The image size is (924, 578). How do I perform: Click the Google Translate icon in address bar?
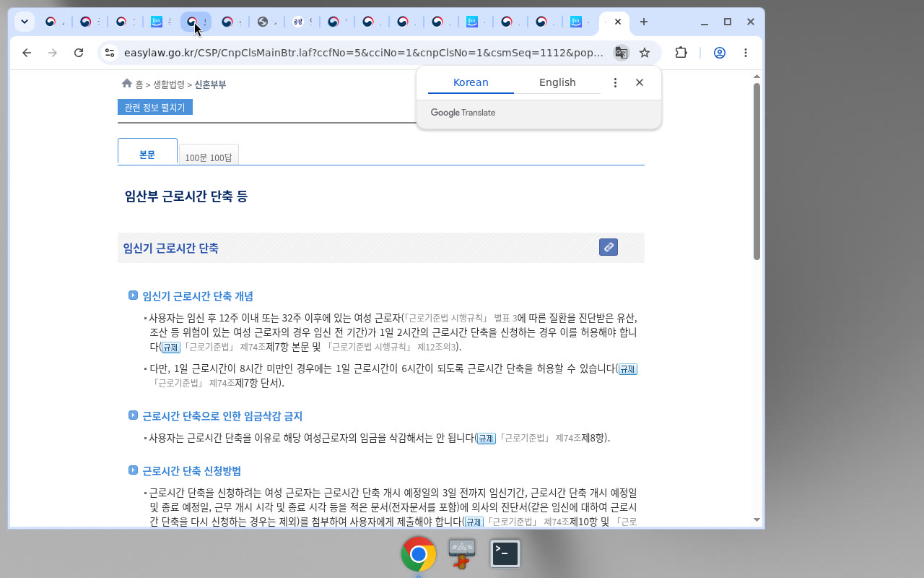[x=621, y=53]
